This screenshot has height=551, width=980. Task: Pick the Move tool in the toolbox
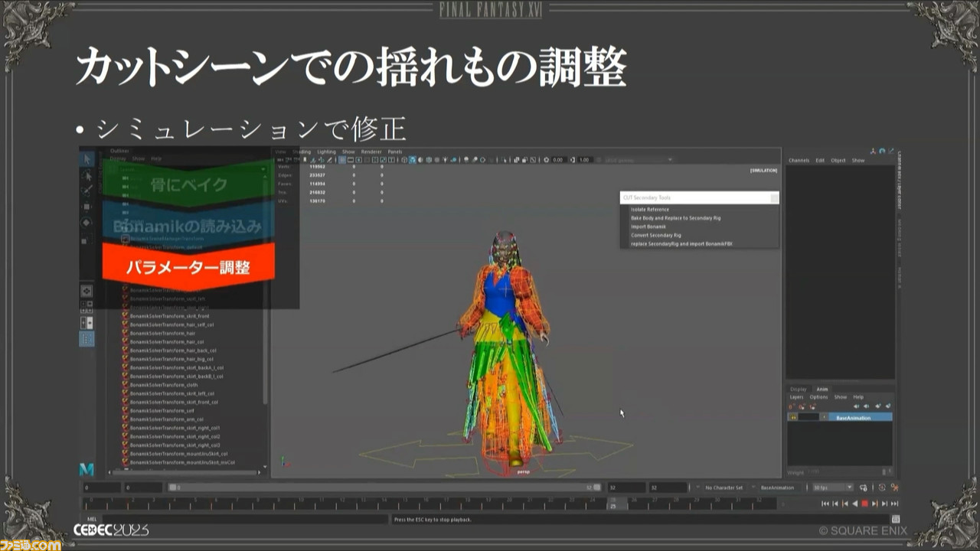pos(87,207)
